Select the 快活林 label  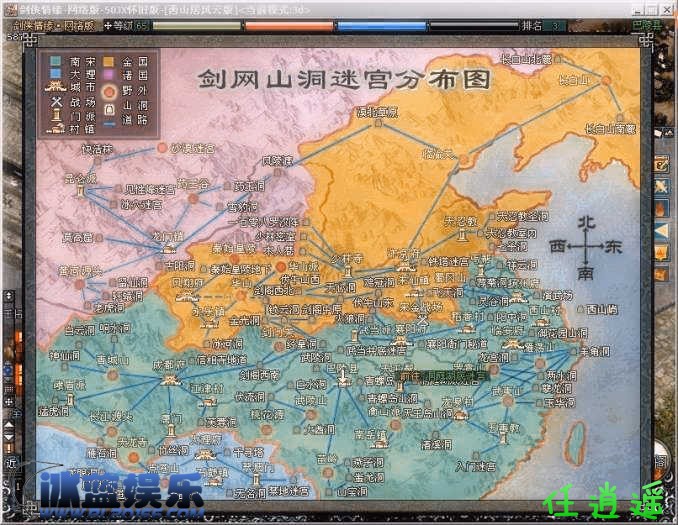point(97,150)
